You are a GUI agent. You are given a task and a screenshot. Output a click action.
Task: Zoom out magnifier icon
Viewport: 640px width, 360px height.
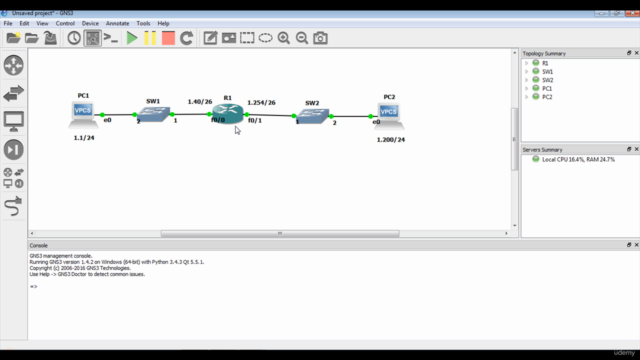302,38
